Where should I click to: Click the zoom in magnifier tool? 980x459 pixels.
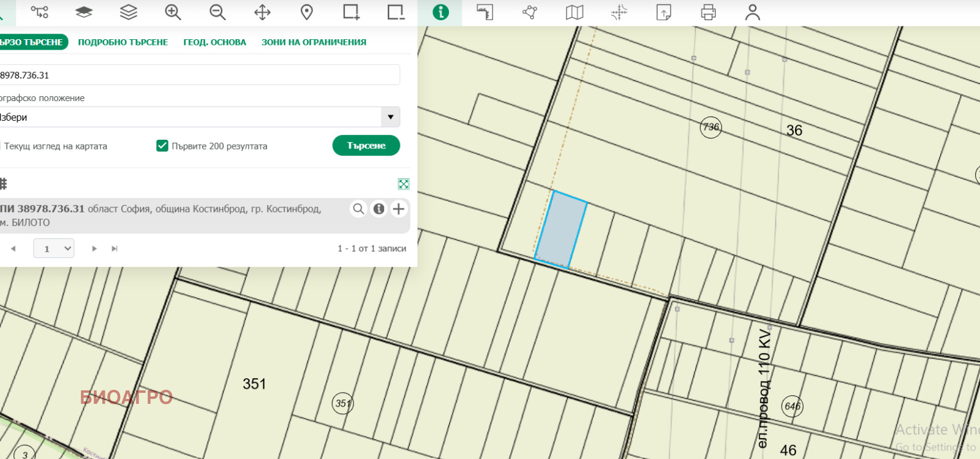point(173,12)
